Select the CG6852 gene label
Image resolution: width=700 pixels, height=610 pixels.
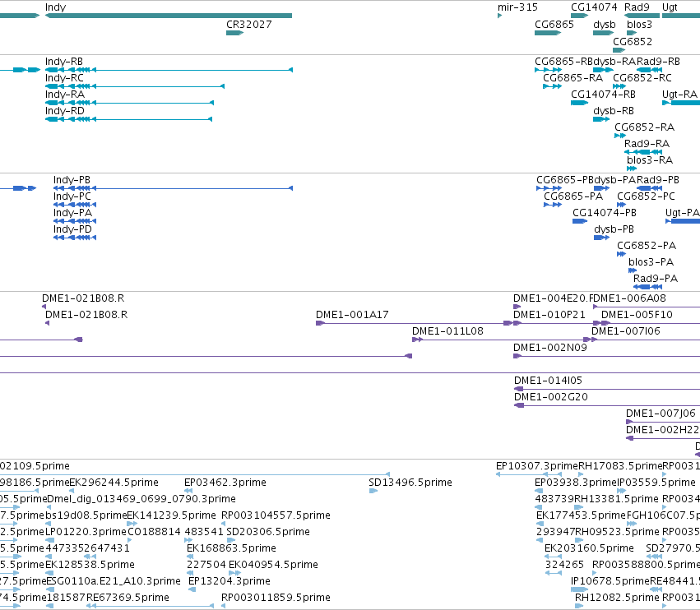coord(633,42)
